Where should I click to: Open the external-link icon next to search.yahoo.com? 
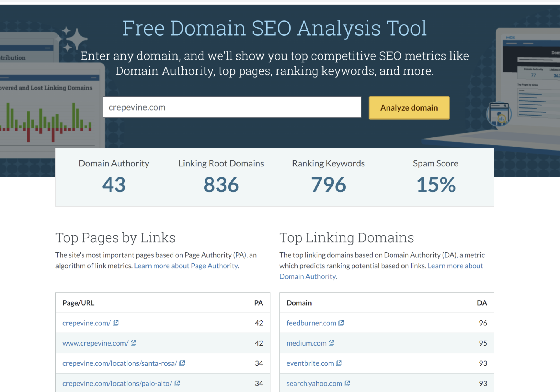[x=347, y=383]
